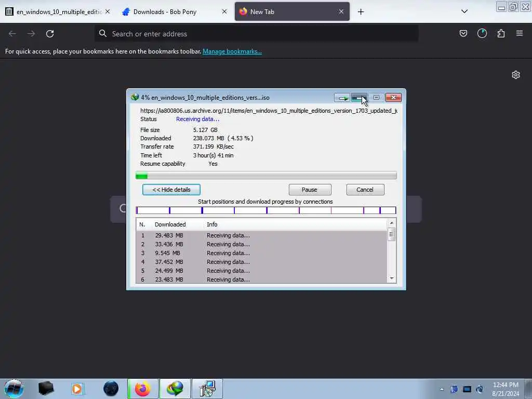Close the download dialog with the red X
Screen dimensions: 532x399
[394, 98]
